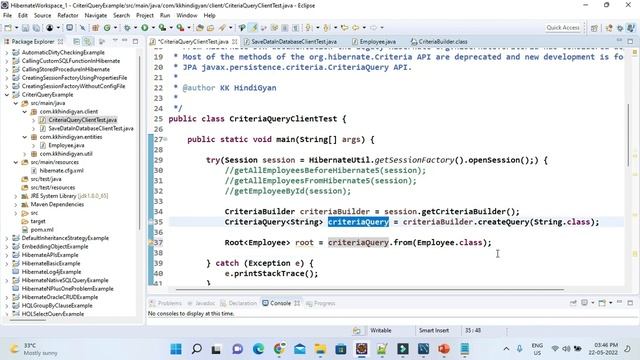
Task: Expand the com.kkhindigyan.util package
Action: click(24, 154)
